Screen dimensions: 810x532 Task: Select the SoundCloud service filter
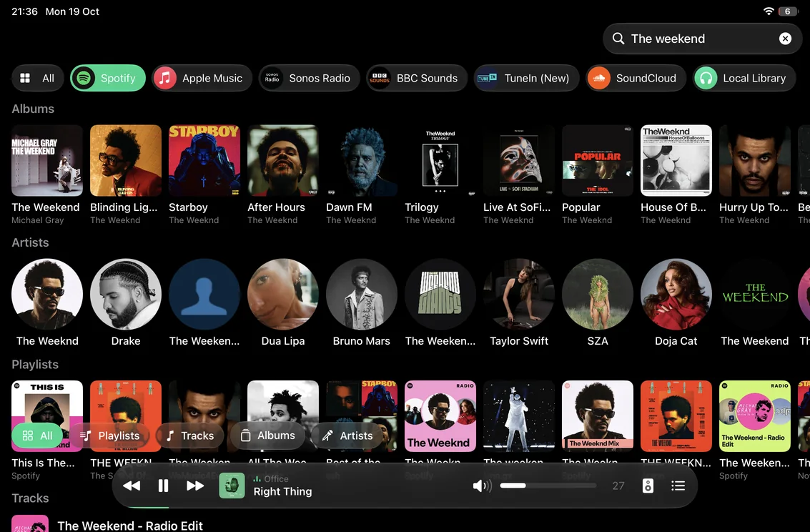(636, 78)
